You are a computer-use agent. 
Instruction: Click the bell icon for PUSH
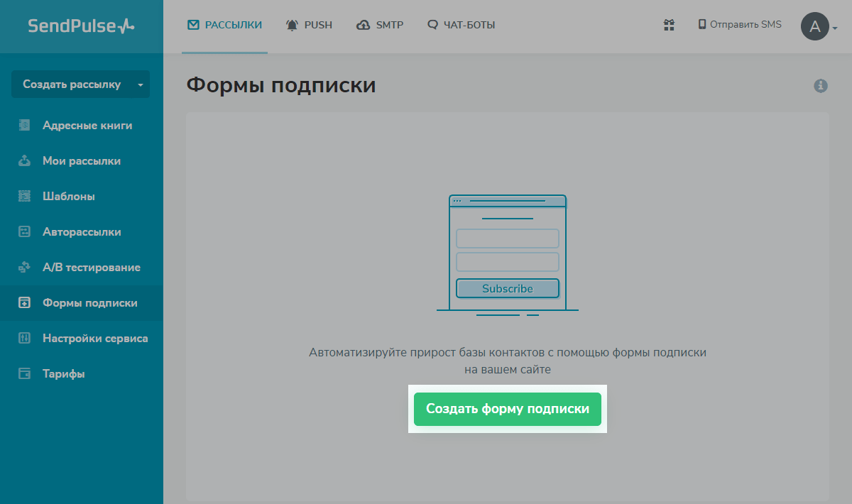[x=292, y=25]
